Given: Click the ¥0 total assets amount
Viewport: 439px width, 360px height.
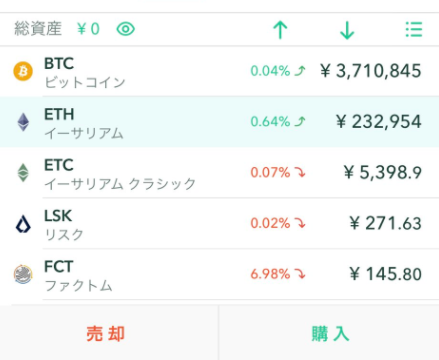Looking at the screenshot, I should [88, 29].
